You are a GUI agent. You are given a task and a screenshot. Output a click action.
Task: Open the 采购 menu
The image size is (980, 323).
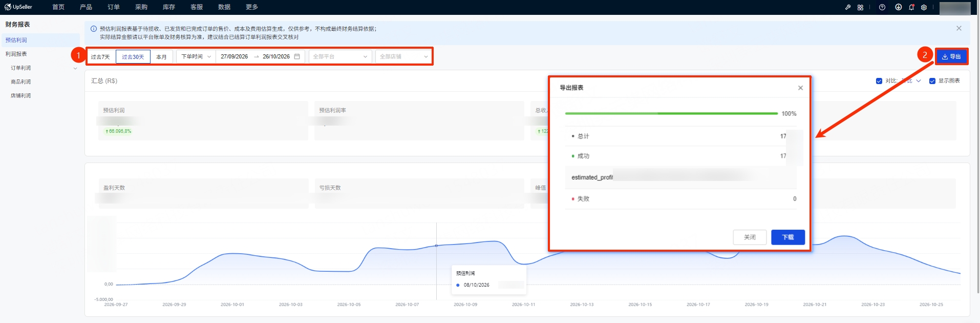141,7
